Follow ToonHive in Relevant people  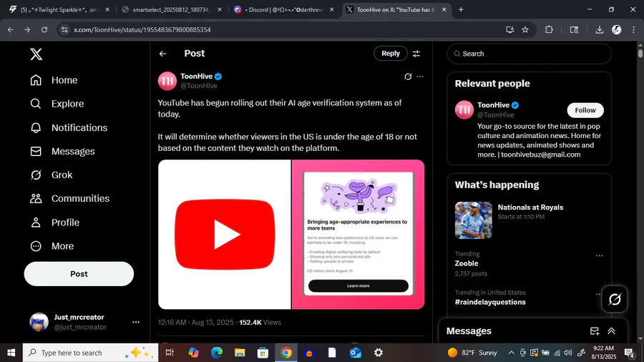coord(585,110)
